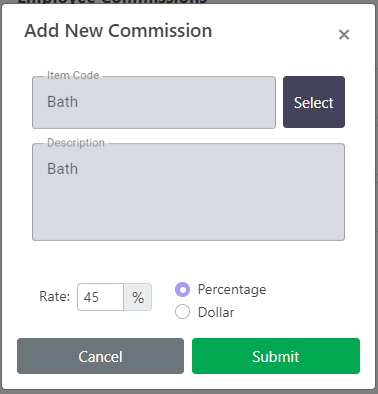
Task: Close the Add New Commission dialog
Action: click(x=344, y=34)
